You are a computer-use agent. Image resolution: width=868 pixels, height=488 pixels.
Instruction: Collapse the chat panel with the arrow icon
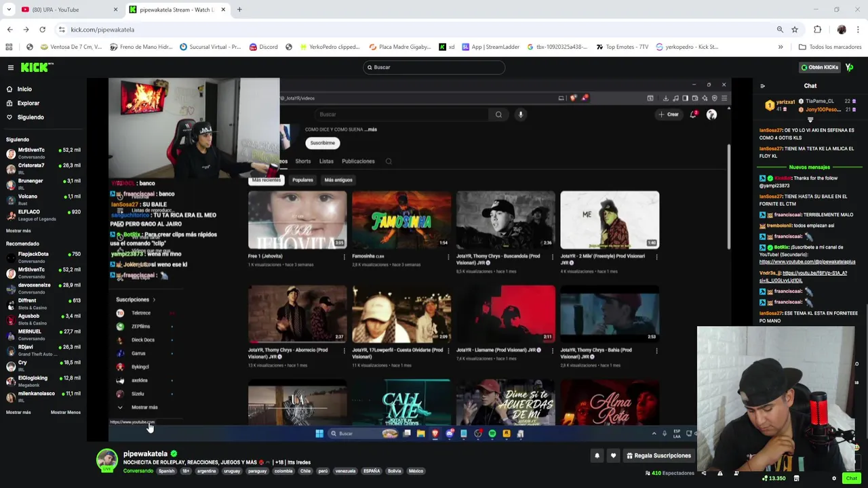coord(762,86)
